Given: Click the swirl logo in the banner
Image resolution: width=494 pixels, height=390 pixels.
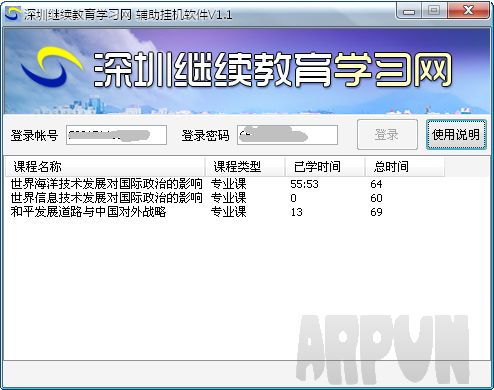Looking at the screenshot, I should (51, 67).
